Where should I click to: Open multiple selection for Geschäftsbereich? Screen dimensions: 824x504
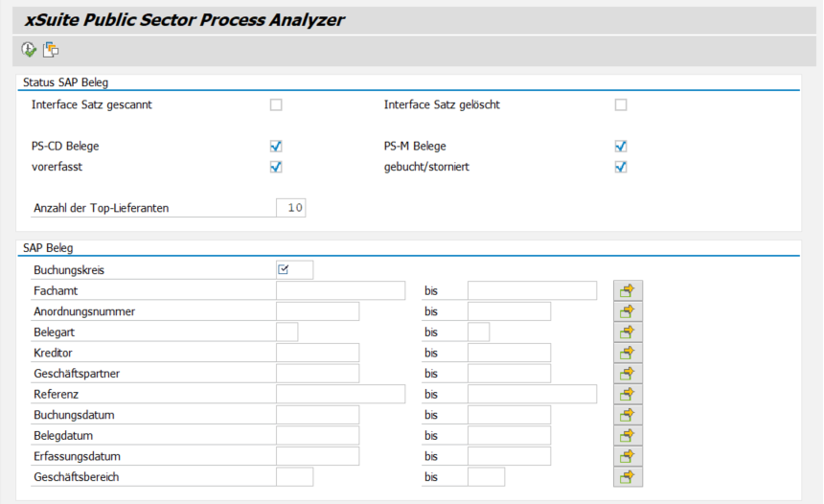pyautogui.click(x=628, y=477)
